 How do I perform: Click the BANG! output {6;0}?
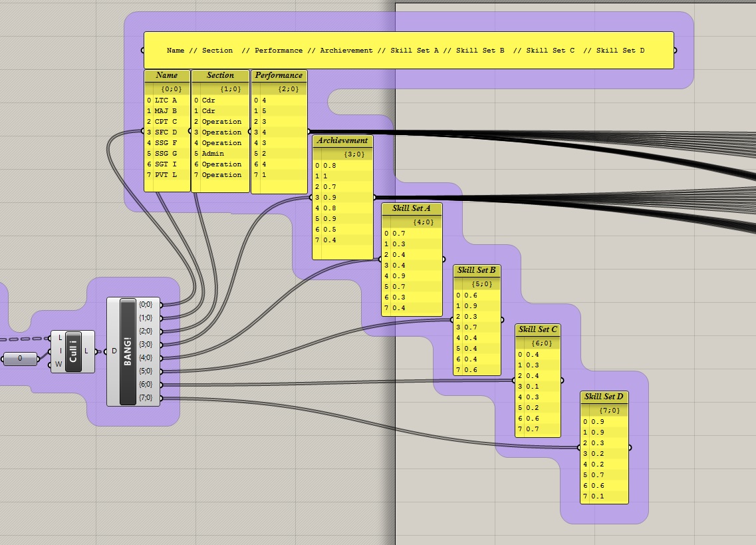(x=146, y=384)
